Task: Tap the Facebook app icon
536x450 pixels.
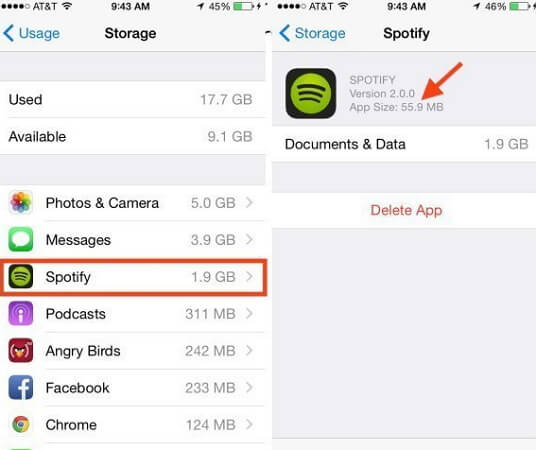Action: point(21,387)
